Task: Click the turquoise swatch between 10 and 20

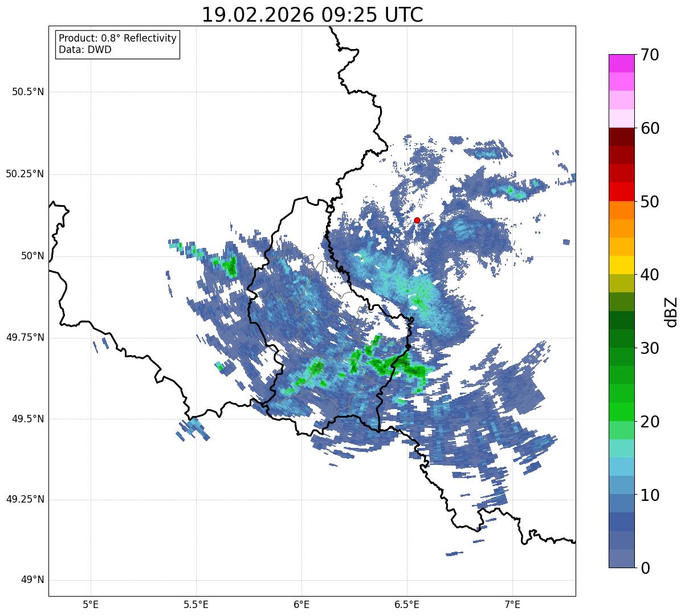Action: click(622, 448)
